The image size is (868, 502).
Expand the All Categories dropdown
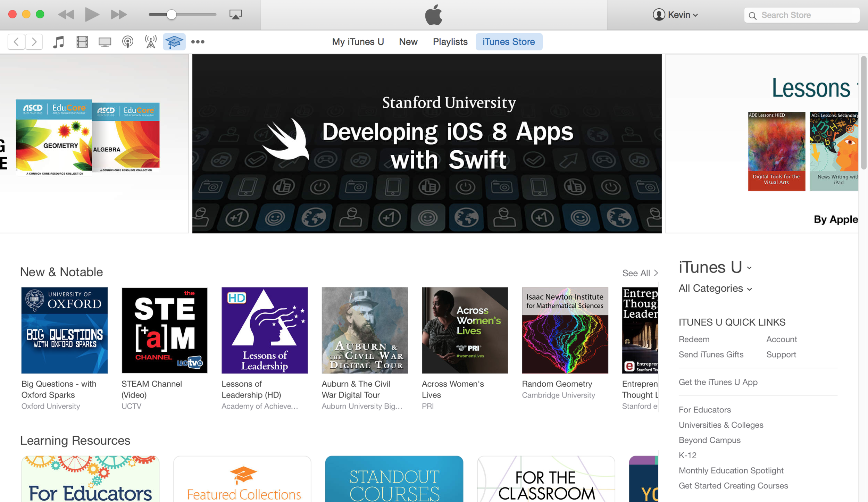715,288
